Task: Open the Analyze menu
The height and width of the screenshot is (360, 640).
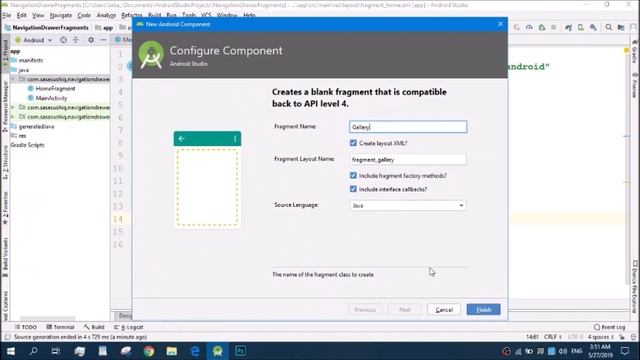Action: pyautogui.click(x=106, y=15)
